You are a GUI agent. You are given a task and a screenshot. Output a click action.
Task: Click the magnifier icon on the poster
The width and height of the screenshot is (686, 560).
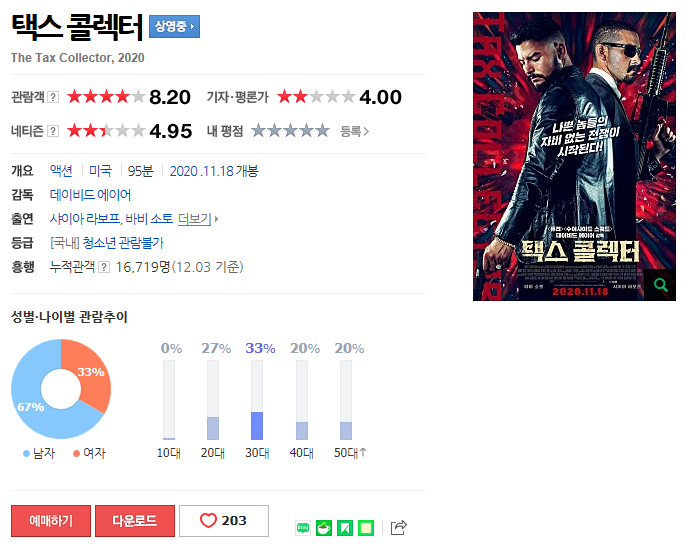(x=660, y=285)
